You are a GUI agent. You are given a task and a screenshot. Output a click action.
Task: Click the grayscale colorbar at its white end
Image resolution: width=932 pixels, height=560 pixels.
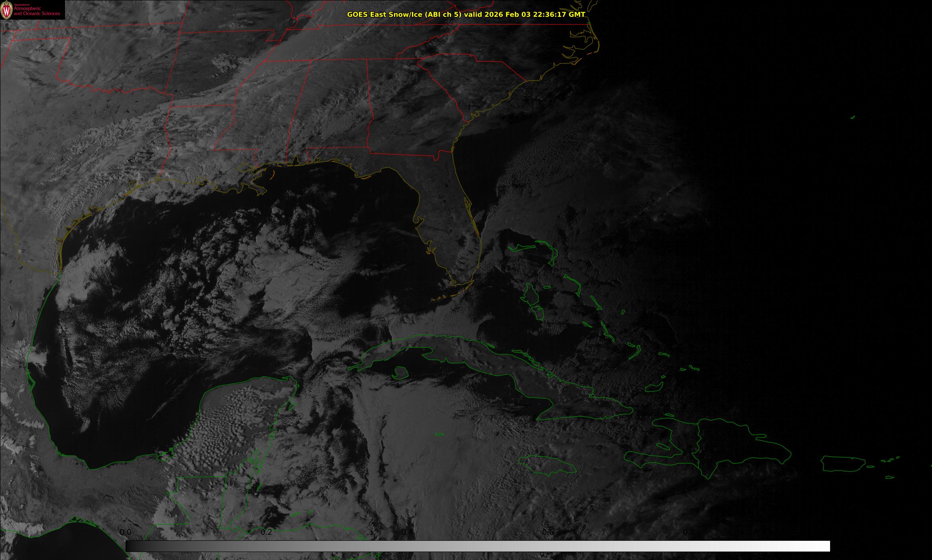pos(822,546)
